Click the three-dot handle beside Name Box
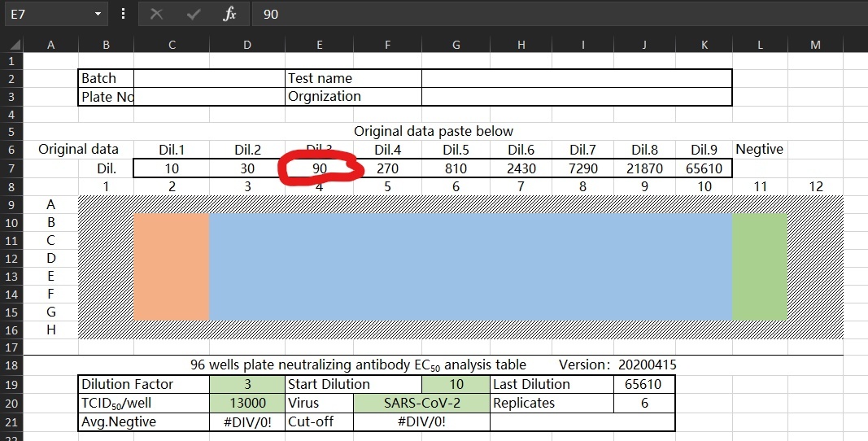This screenshot has width=868, height=441. click(x=123, y=14)
